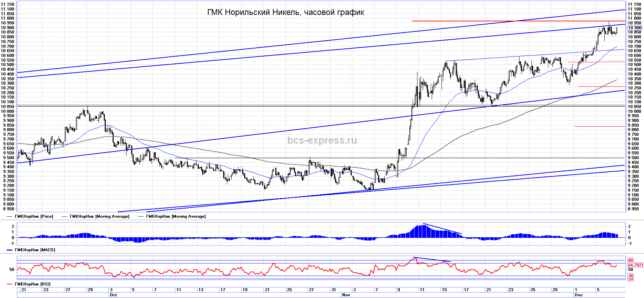Click the "3" date label above Oct
This screenshot has height=298, width=644.
(x=111, y=290)
